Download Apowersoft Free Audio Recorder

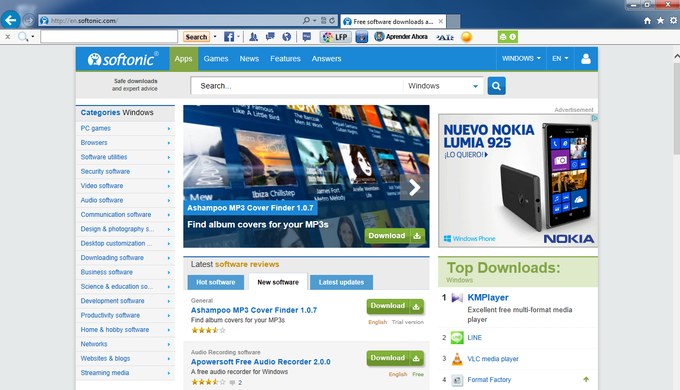pos(395,358)
